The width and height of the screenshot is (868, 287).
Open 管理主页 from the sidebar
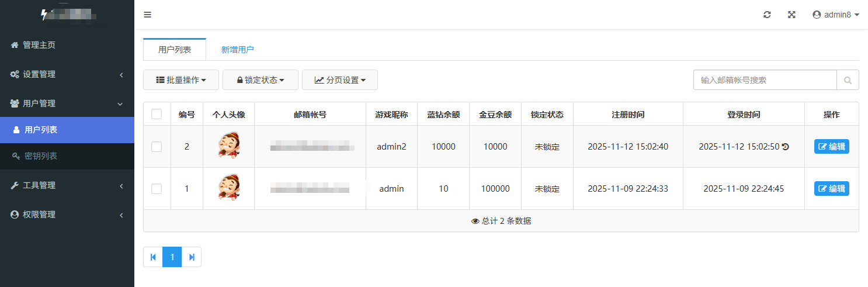pyautogui.click(x=39, y=45)
